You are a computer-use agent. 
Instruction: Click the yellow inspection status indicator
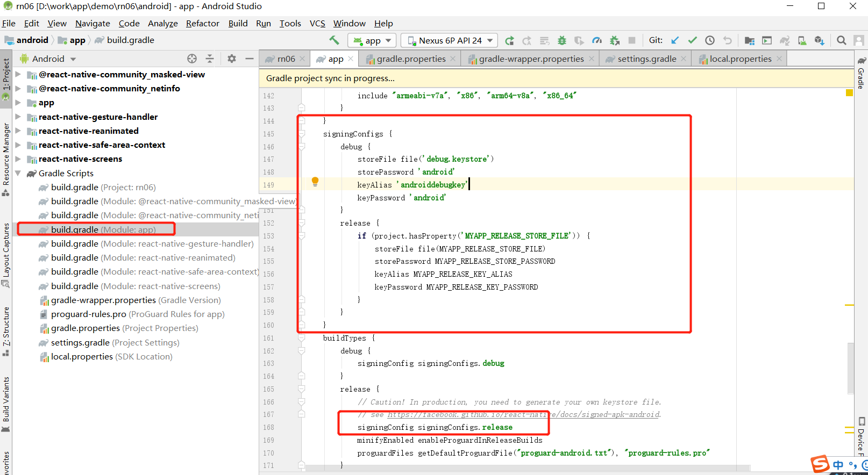point(849,93)
